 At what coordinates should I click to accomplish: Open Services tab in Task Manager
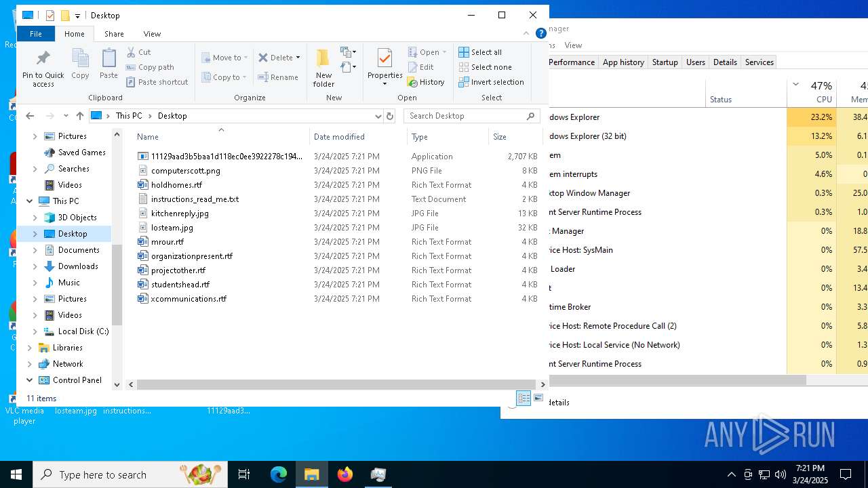pos(759,62)
